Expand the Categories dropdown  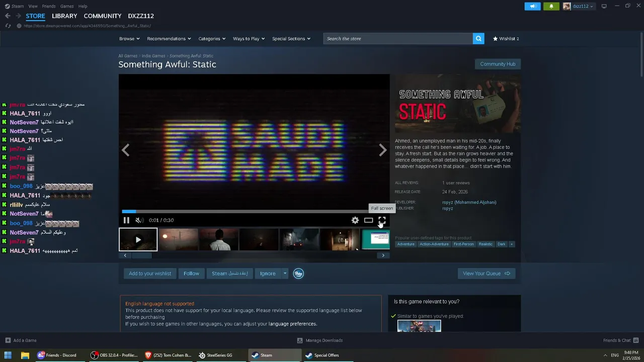(212, 39)
